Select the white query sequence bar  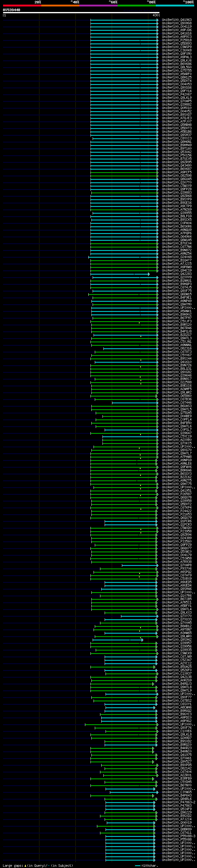[81, 13]
